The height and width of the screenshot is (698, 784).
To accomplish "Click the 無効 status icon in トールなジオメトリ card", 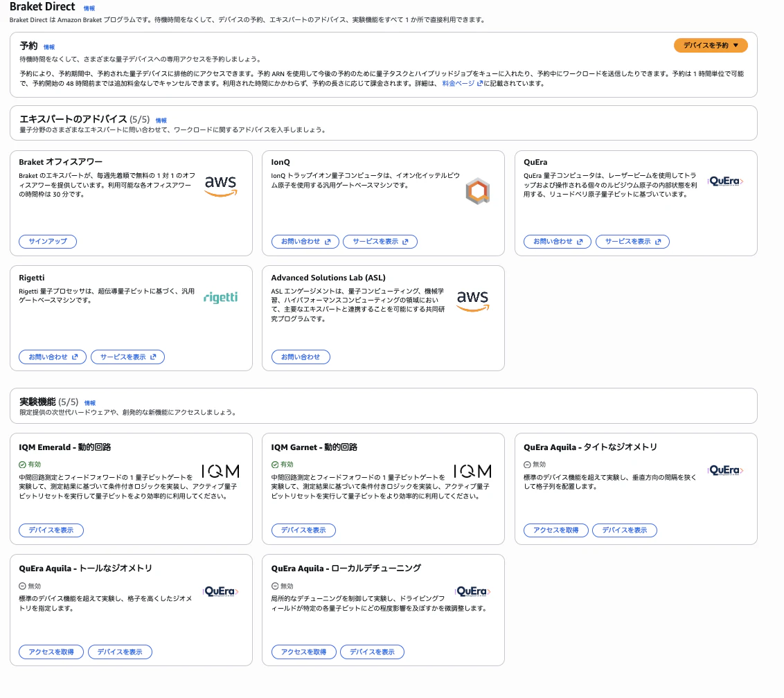I will 22,586.
